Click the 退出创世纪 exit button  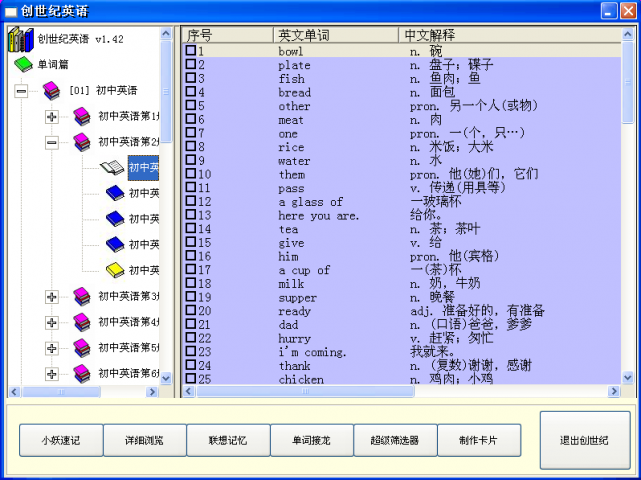click(585, 440)
